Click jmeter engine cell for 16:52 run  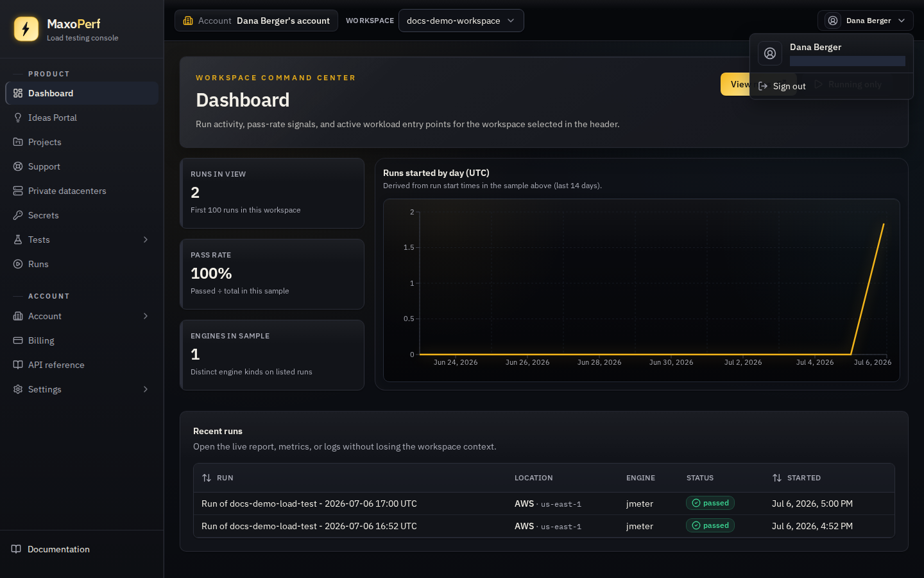click(640, 526)
